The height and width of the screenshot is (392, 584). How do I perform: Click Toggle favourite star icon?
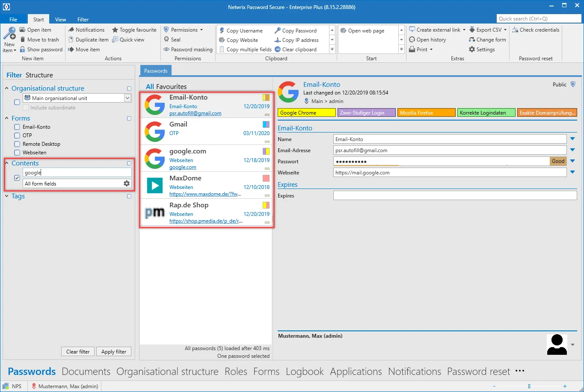[x=115, y=30]
